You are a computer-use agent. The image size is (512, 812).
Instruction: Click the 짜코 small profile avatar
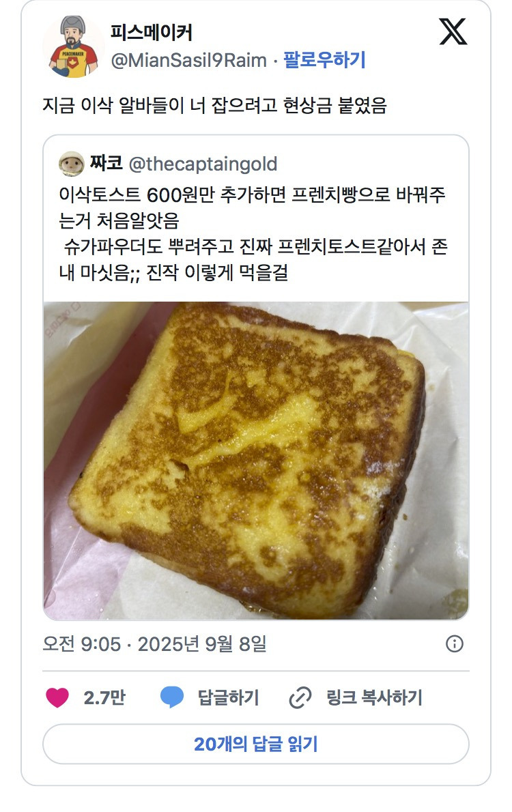[72, 164]
